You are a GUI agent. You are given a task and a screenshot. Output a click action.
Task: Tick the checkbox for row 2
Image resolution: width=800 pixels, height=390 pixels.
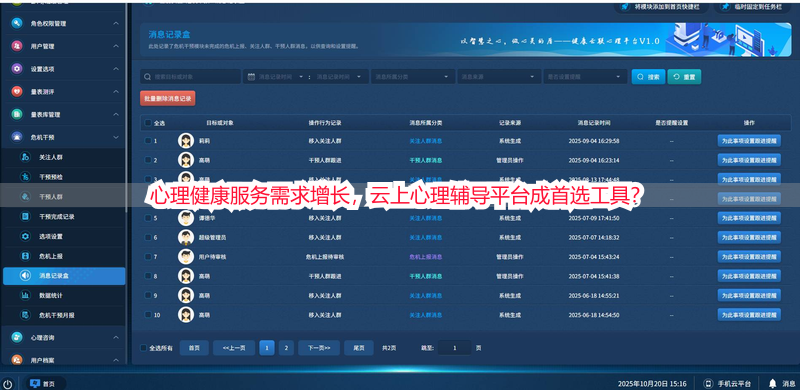(x=148, y=160)
